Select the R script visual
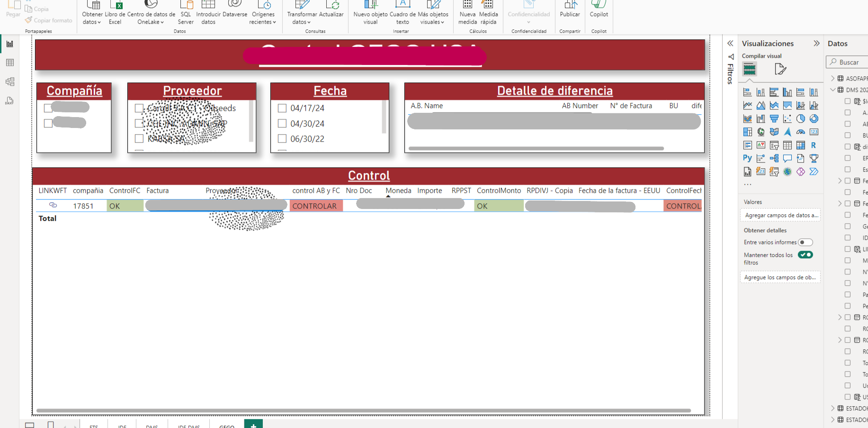Screen dimensions: 868x428 [814, 145]
